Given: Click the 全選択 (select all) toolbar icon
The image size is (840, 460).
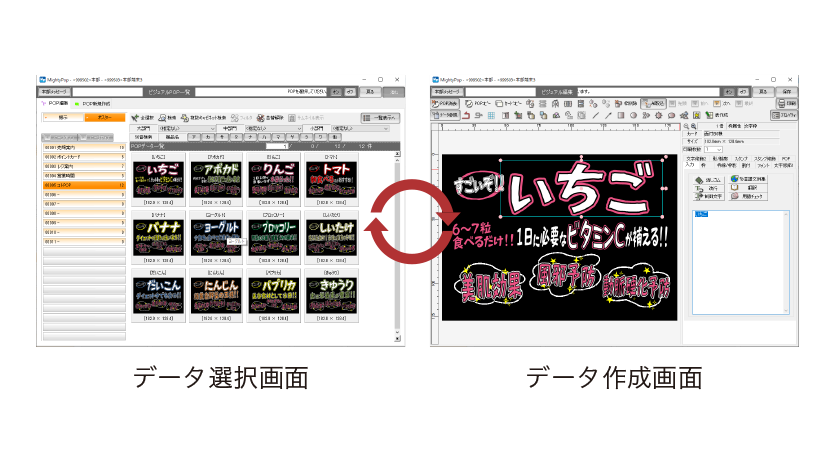Looking at the screenshot, I should pyautogui.click(x=136, y=117).
